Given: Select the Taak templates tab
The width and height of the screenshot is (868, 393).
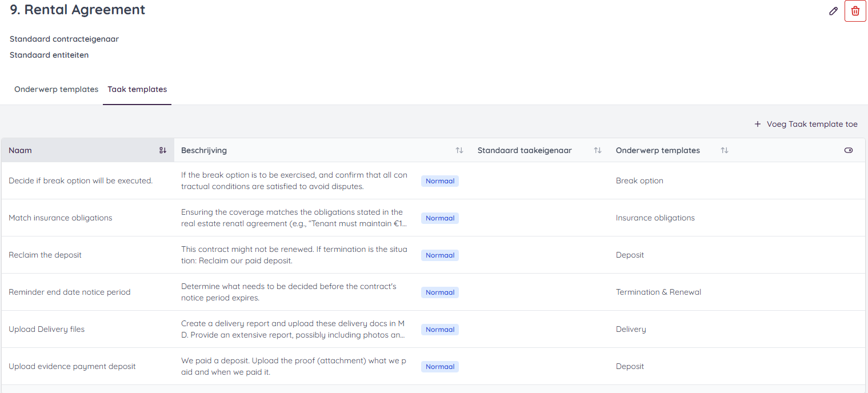Looking at the screenshot, I should coord(137,89).
